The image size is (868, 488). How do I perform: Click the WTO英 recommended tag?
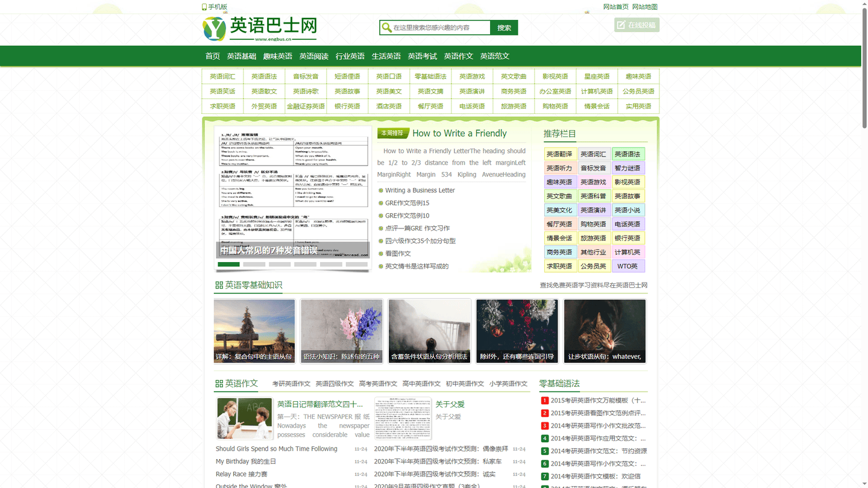click(x=628, y=266)
